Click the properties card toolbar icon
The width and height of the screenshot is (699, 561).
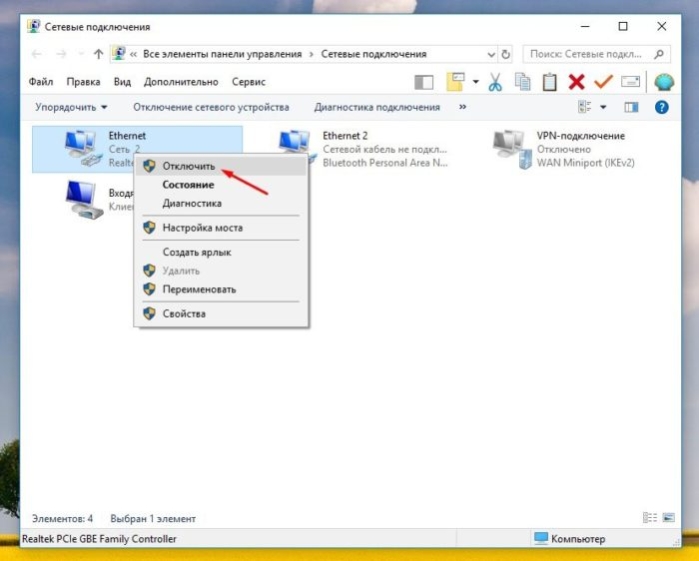click(x=630, y=82)
